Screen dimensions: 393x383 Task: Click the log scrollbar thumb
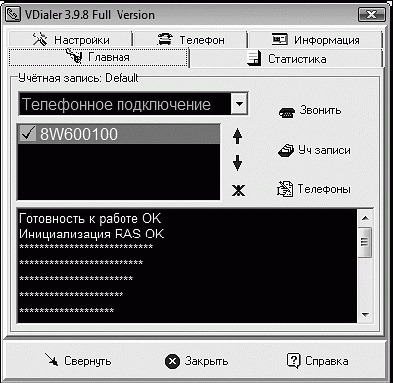pyautogui.click(x=365, y=242)
